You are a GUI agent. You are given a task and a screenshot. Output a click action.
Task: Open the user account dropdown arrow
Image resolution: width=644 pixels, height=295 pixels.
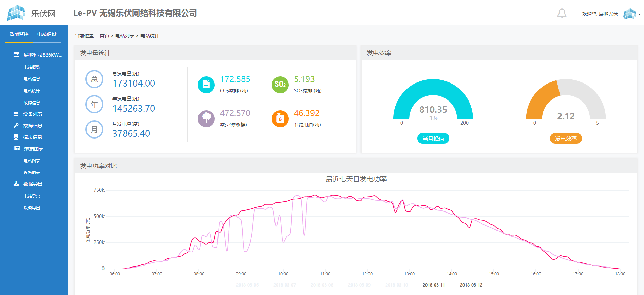(x=640, y=14)
